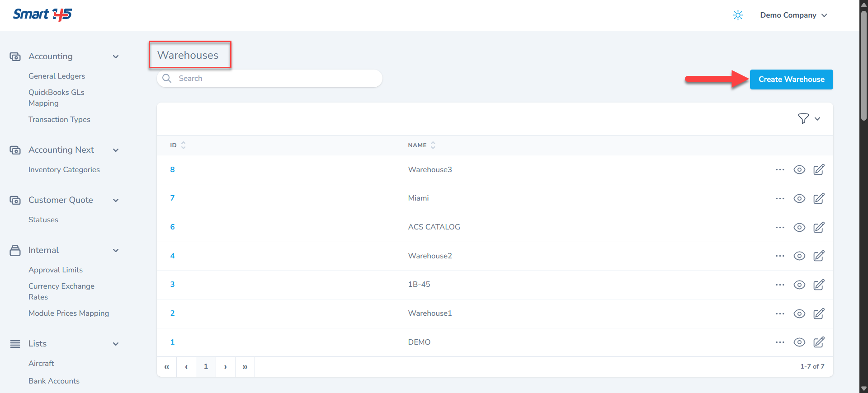This screenshot has width=868, height=393.
Task: Open General Ledgers in sidebar
Action: pos(57,76)
